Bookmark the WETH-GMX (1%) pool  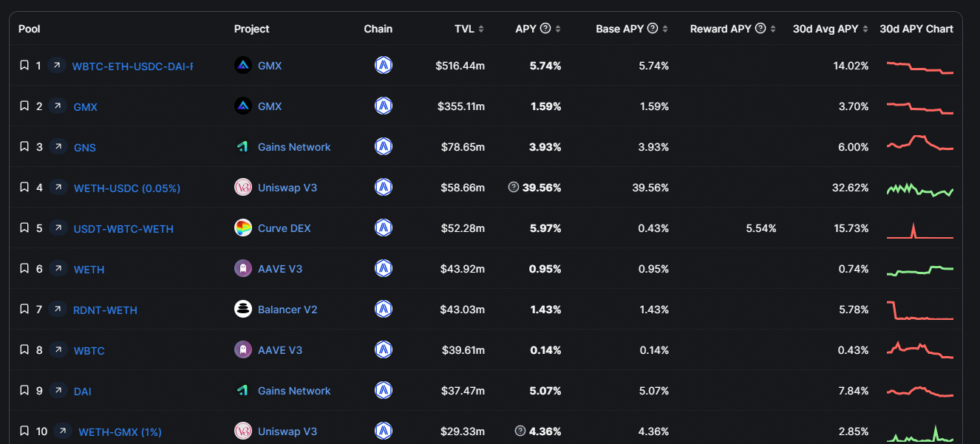(24, 431)
